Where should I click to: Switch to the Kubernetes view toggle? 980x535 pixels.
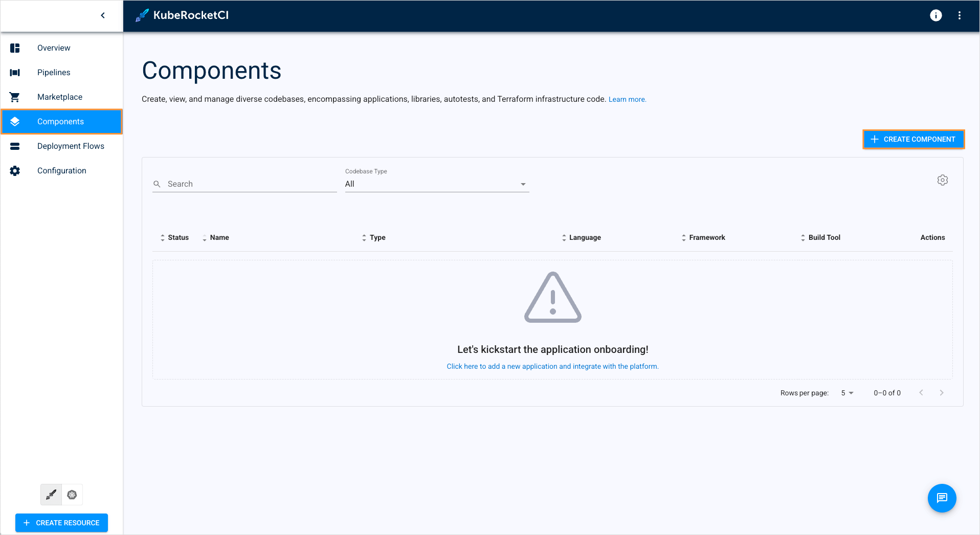click(x=72, y=495)
